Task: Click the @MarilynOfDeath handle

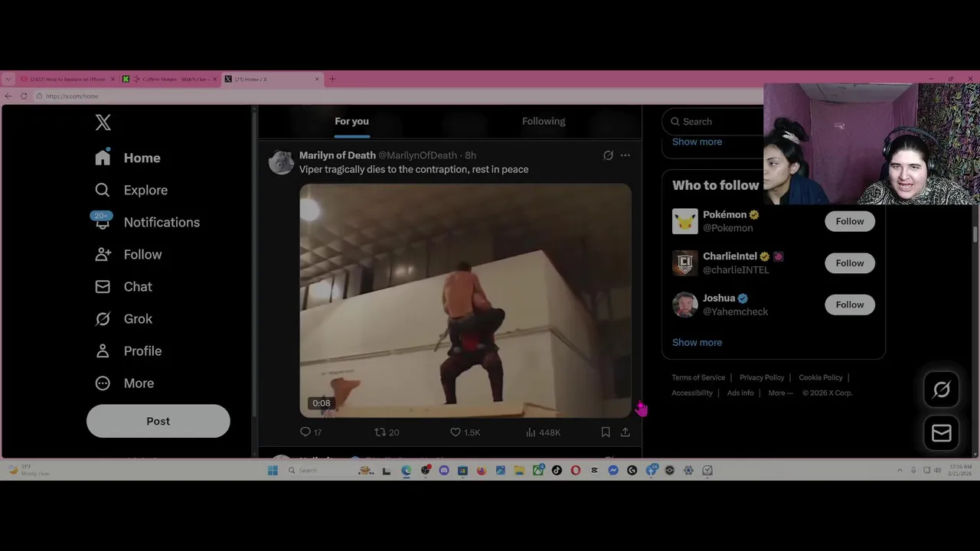Action: point(417,155)
